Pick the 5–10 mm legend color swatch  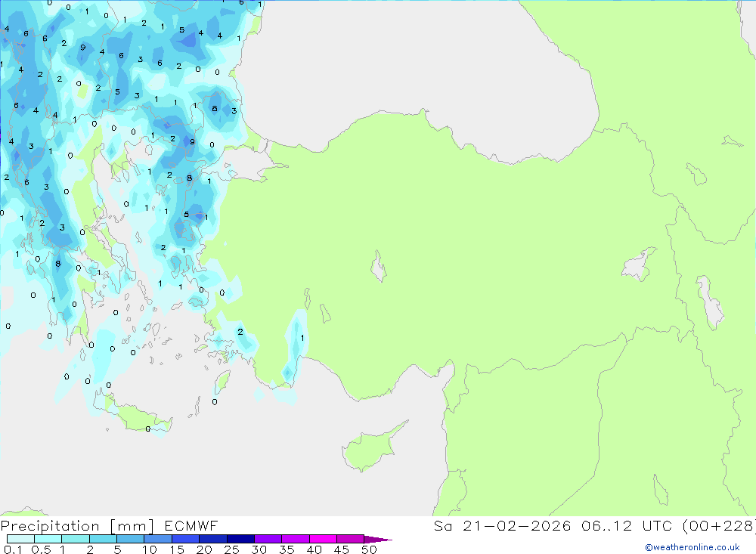(x=130, y=539)
